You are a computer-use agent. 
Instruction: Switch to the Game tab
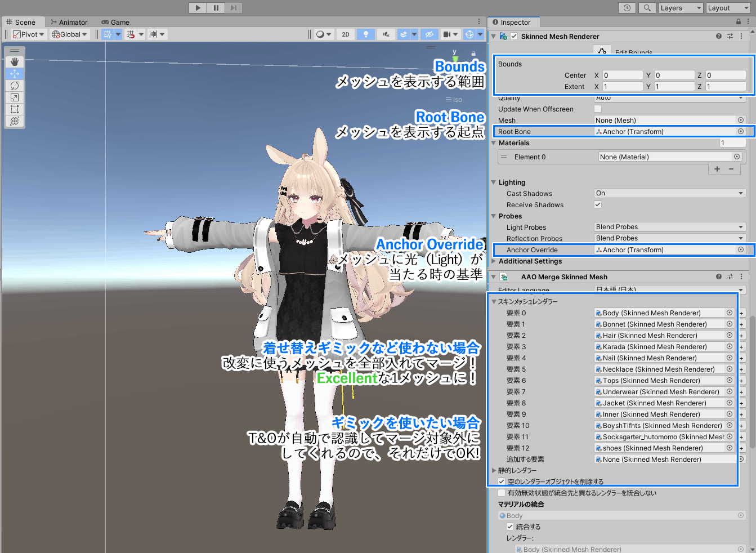115,22
